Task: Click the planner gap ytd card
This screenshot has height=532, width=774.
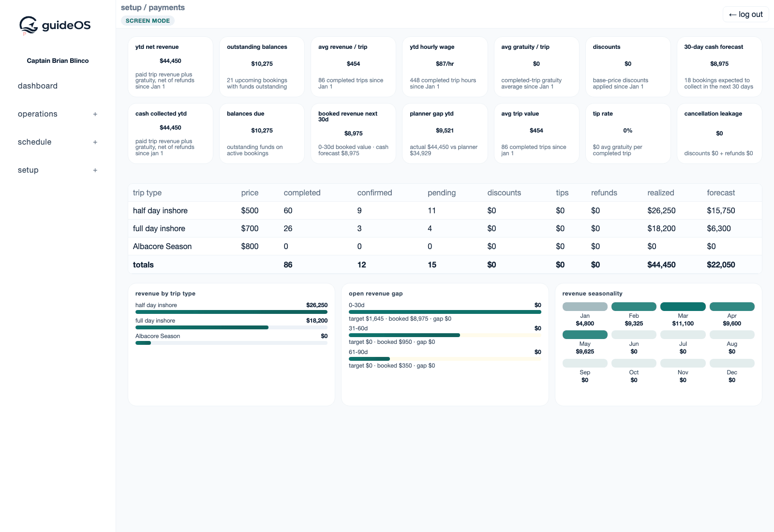Action: coord(445,133)
